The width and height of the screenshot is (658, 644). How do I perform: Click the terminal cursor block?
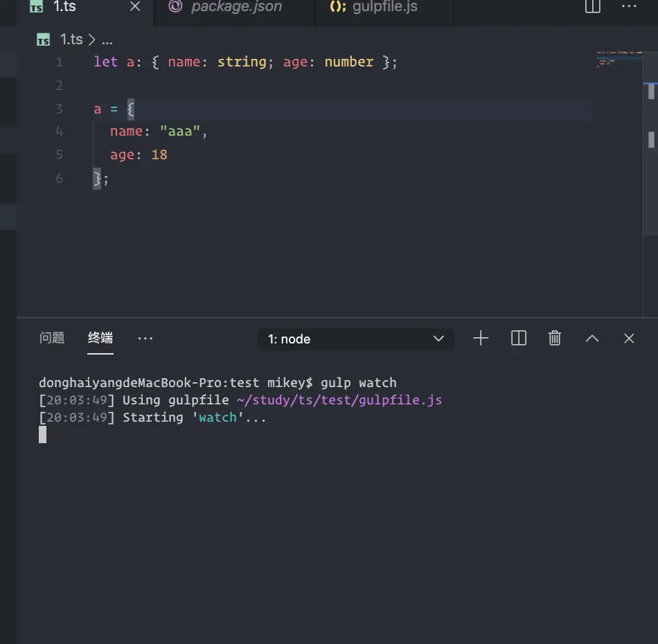43,435
